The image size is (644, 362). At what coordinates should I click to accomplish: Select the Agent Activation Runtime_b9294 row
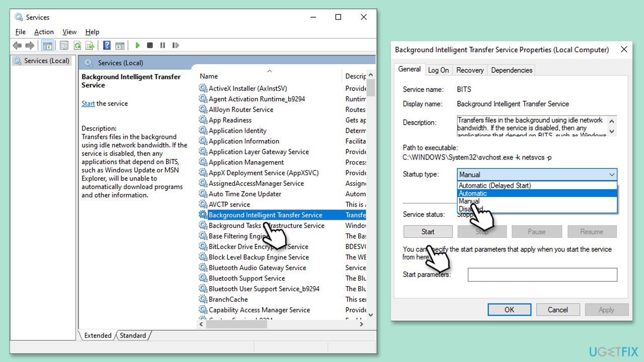pos(282,99)
